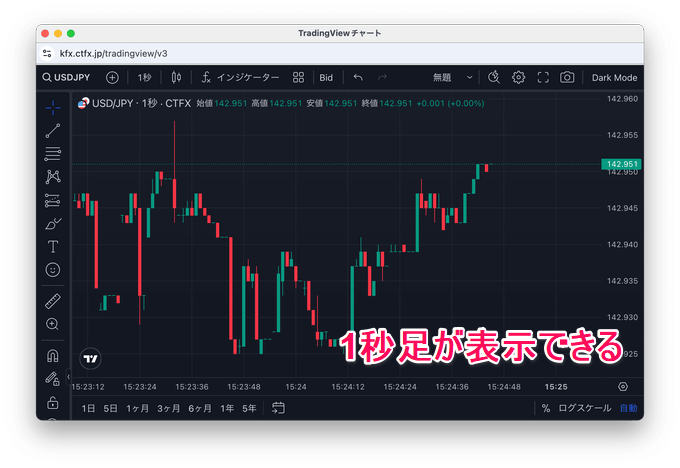680x468 pixels.
Task: Open the emoji icons tool
Action: tap(53, 270)
